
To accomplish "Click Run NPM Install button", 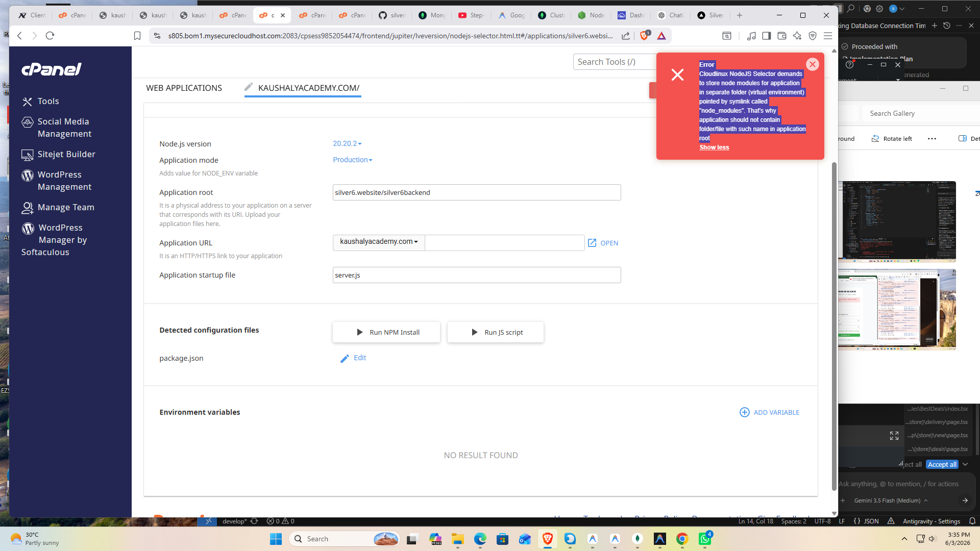I will 386,332.
